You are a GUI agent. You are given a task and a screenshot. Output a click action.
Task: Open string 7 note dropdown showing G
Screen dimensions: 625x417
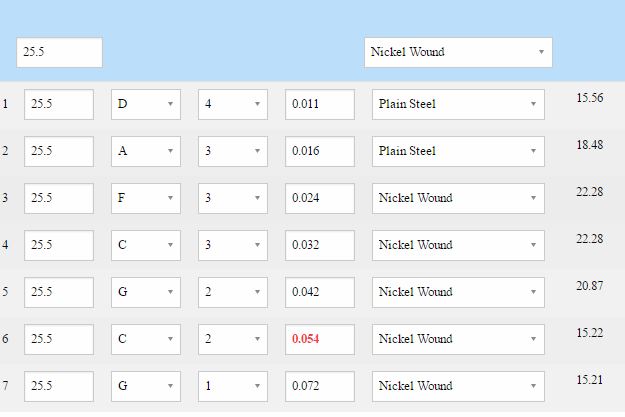145,387
